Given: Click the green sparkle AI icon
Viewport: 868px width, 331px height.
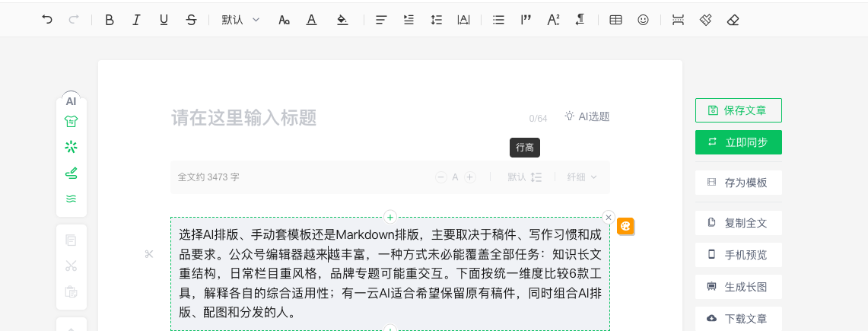Looking at the screenshot, I should coord(71,147).
